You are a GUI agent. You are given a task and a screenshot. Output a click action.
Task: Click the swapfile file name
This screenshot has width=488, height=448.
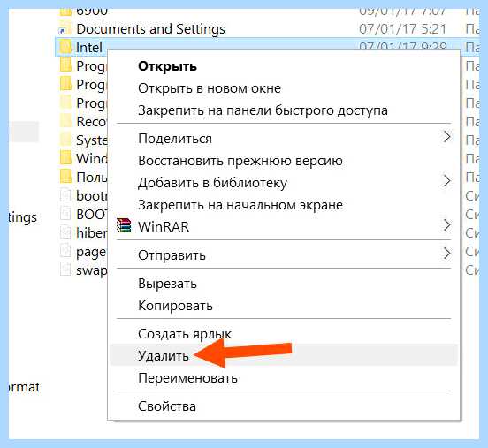[92, 270]
